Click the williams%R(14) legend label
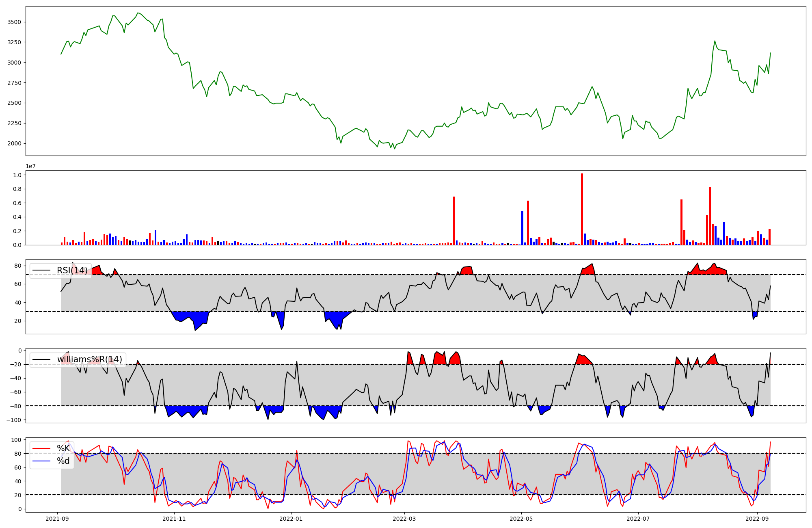 [x=89, y=359]
